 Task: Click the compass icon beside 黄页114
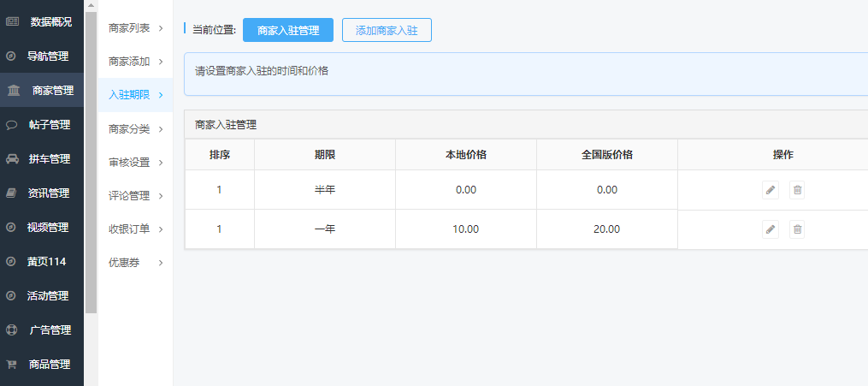click(x=10, y=261)
